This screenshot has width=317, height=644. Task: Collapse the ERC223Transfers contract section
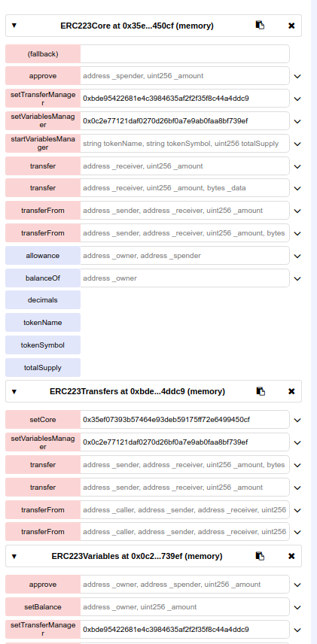[x=14, y=391]
